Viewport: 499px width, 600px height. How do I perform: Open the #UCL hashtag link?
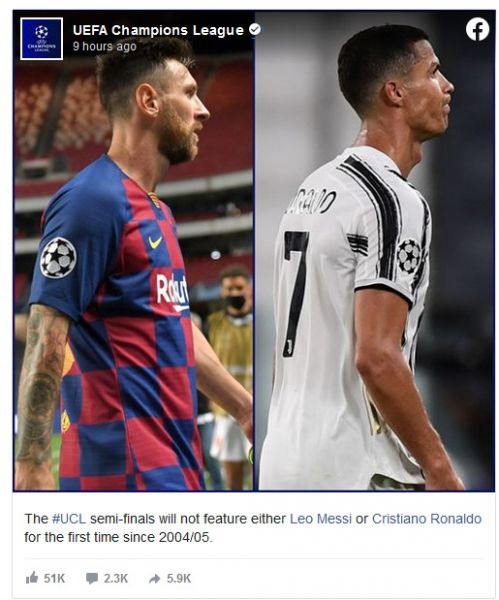[x=69, y=519]
